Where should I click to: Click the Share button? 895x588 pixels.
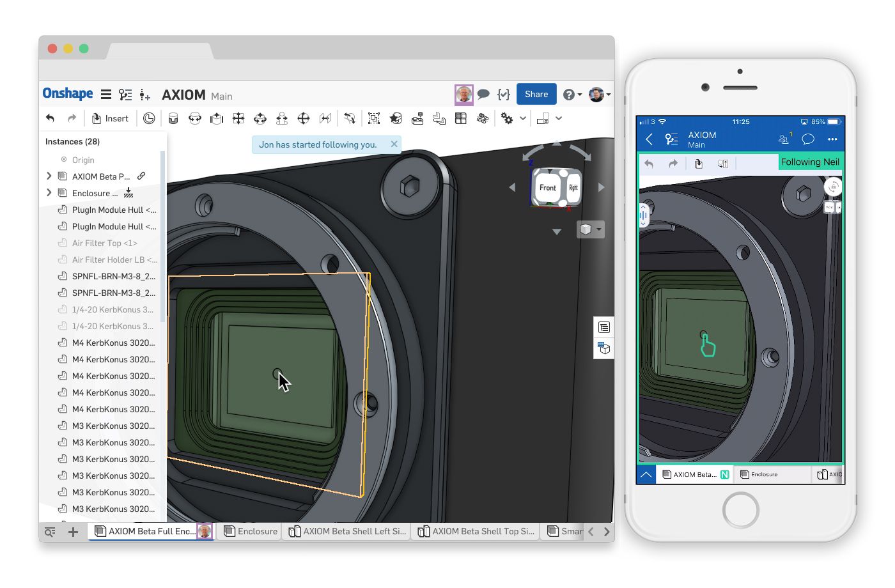click(536, 94)
